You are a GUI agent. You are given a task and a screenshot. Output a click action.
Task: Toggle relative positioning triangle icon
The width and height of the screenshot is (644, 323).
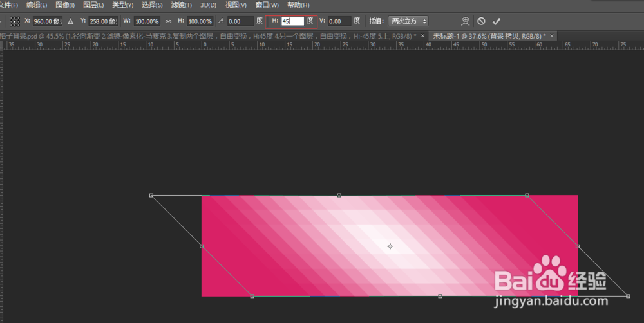click(71, 21)
